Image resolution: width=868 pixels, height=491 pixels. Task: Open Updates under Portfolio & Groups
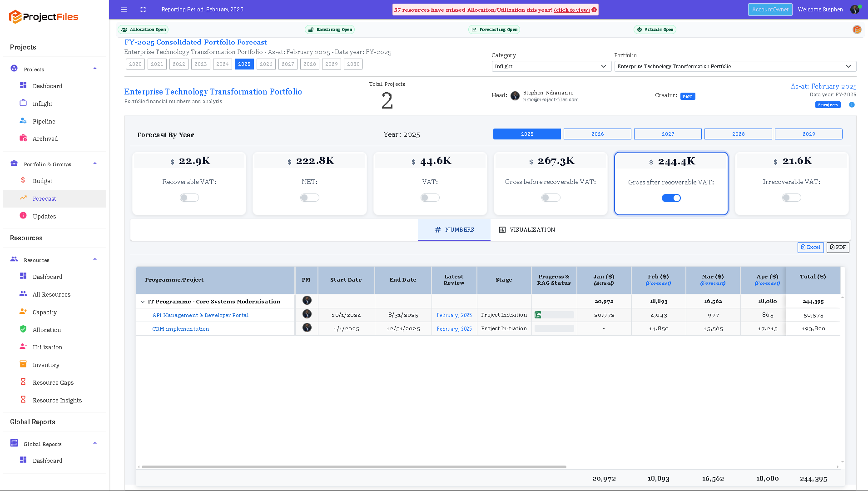pyautogui.click(x=44, y=216)
